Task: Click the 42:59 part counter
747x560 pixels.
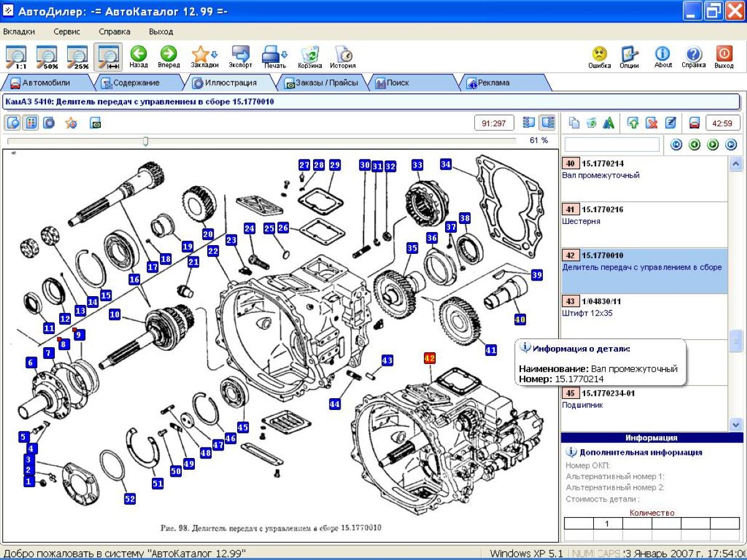Action: 723,123
